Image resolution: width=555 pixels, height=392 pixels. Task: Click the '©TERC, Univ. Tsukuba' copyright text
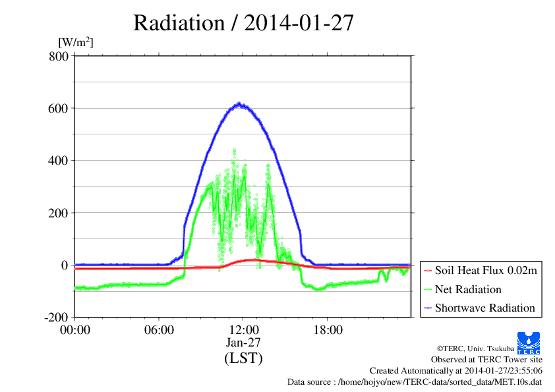[475, 349]
